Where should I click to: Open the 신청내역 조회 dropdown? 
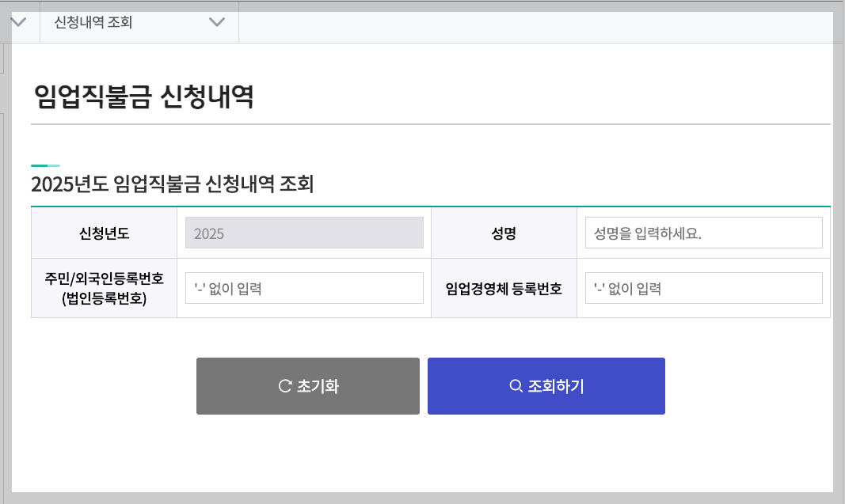pos(139,23)
